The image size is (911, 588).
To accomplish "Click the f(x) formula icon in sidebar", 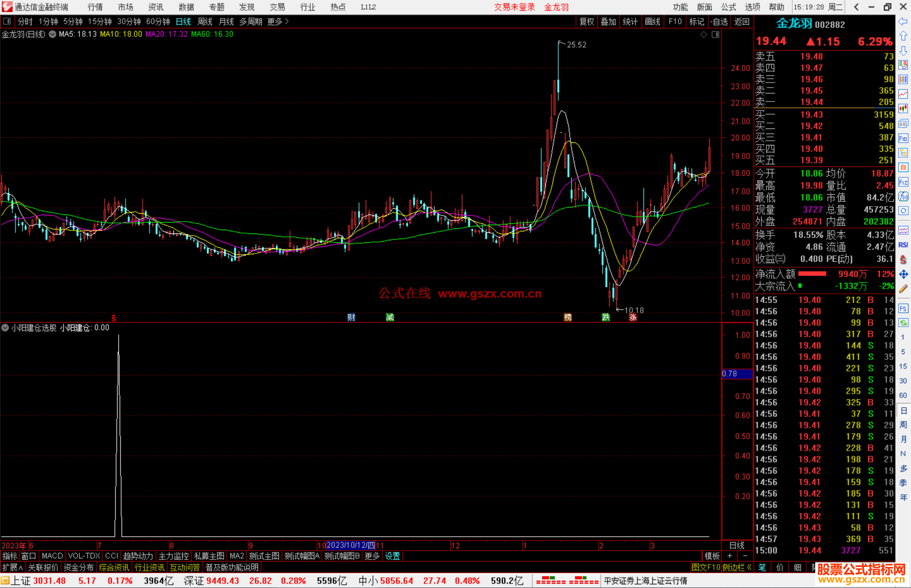I will tap(903, 196).
